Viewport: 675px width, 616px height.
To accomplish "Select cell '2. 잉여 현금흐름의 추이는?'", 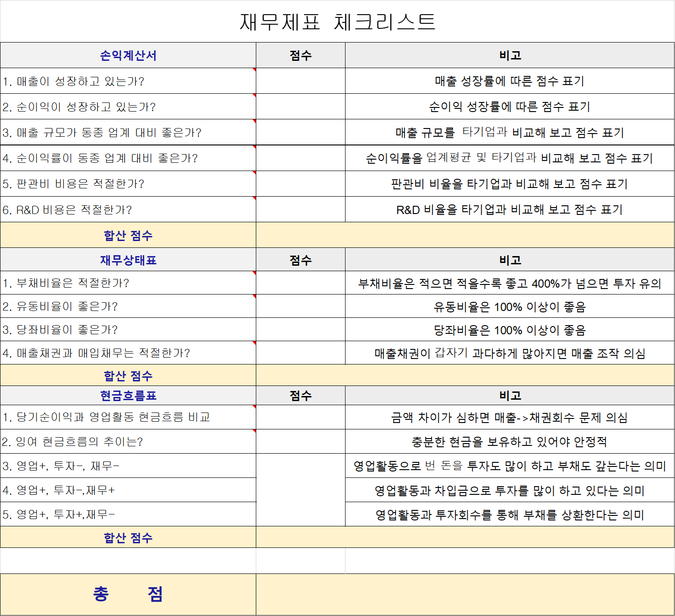I will [x=128, y=441].
